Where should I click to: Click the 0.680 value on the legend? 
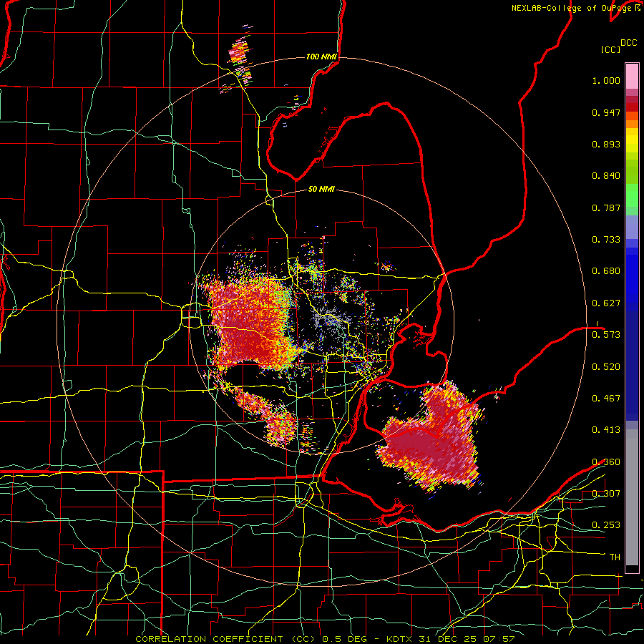point(606,271)
